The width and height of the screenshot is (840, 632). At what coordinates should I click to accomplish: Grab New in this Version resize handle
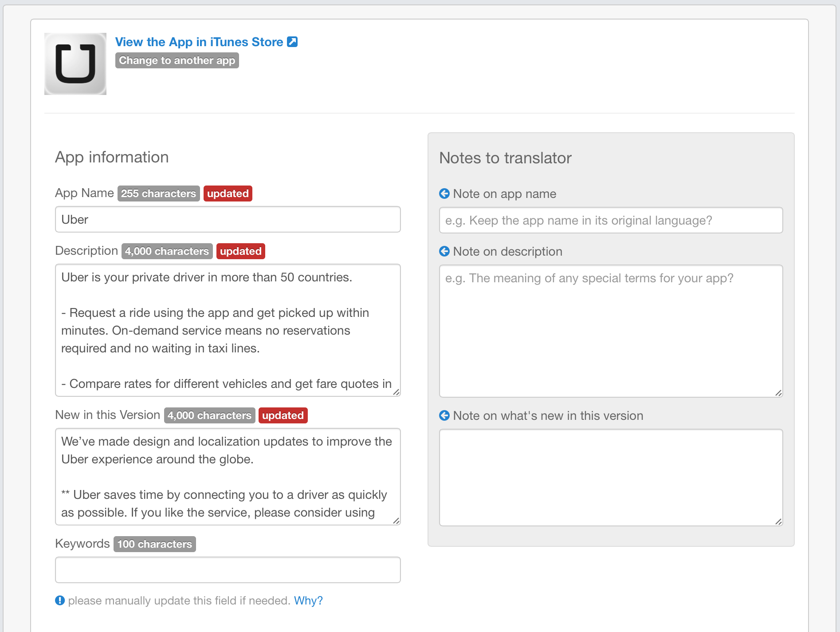pyautogui.click(x=396, y=521)
